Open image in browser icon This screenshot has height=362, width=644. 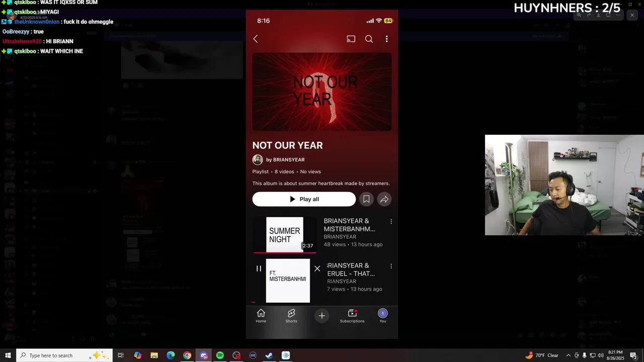pyautogui.click(x=608, y=15)
